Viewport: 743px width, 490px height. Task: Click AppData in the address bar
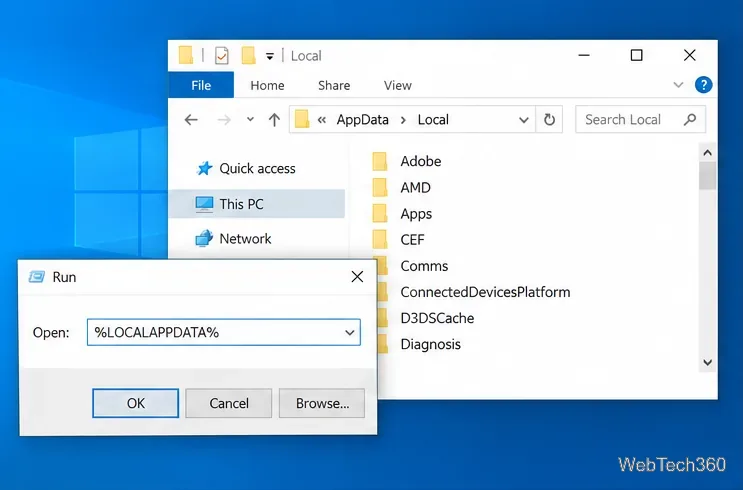(362, 119)
